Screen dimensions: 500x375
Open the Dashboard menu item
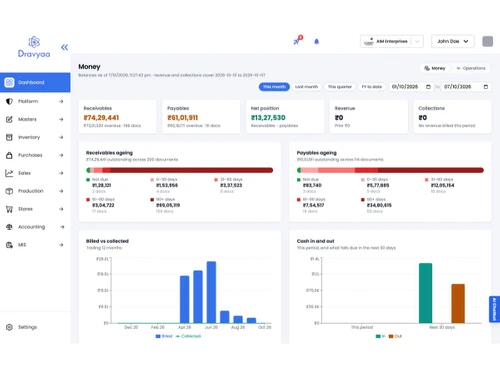pyautogui.click(x=35, y=82)
